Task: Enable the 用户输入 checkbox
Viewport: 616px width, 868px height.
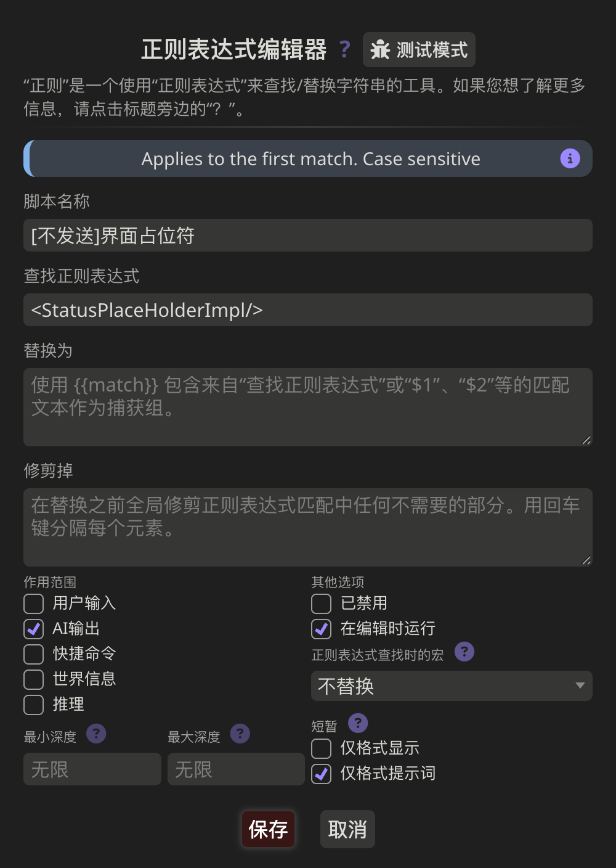Action: tap(34, 604)
